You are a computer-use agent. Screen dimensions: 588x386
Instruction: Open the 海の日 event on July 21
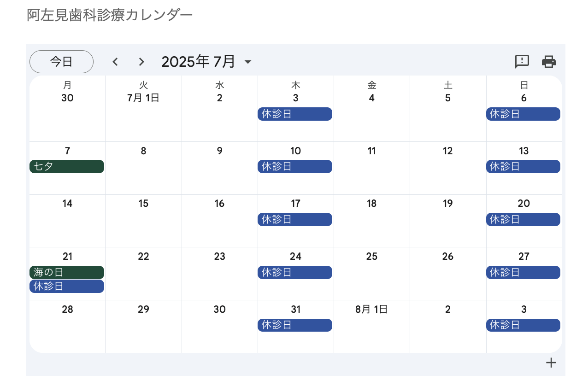(x=67, y=272)
